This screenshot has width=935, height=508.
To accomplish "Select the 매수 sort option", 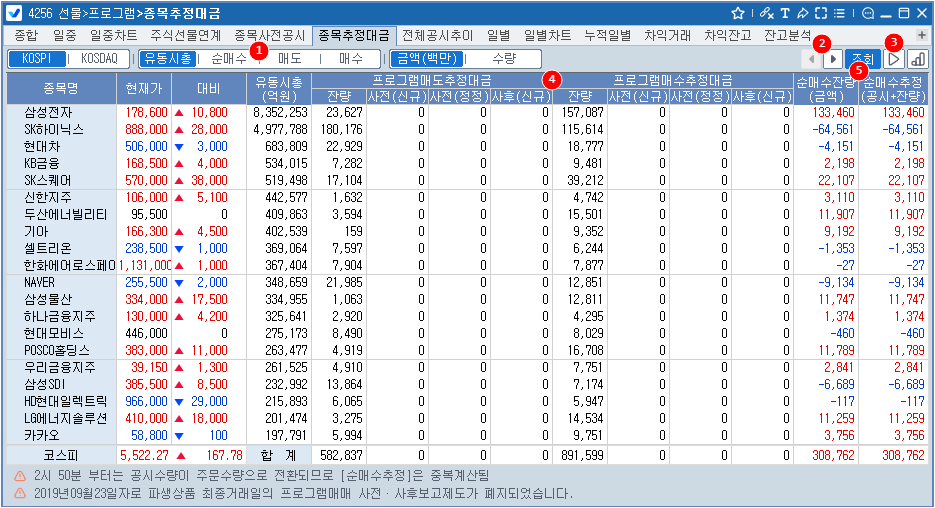I will (x=351, y=59).
